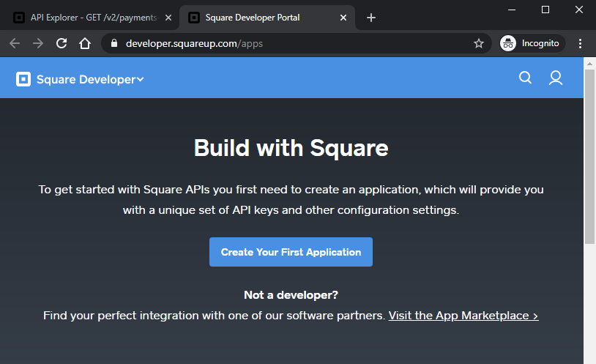Bookmark this page with the star icon
Screen dimensions: 596x364
coord(479,43)
